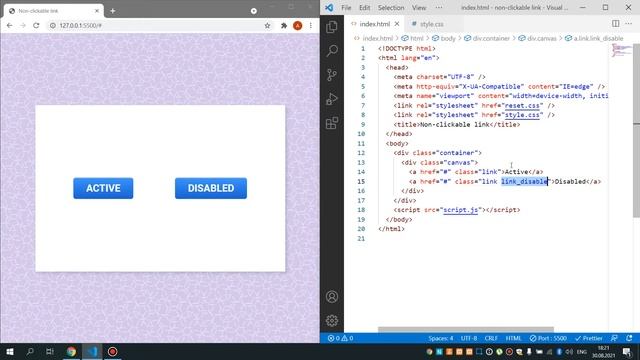640x360 pixels.
Task: Click the red recording app taskbar icon
Action: [x=113, y=351]
